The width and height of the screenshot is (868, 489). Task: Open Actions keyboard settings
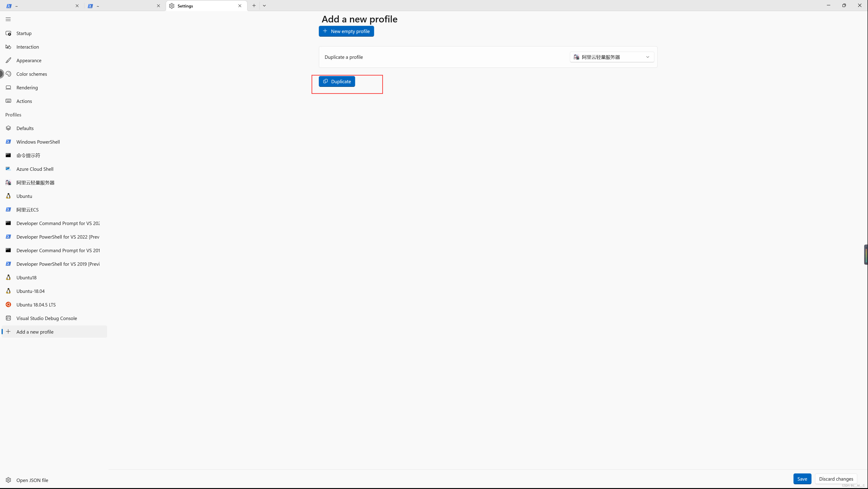click(x=24, y=101)
